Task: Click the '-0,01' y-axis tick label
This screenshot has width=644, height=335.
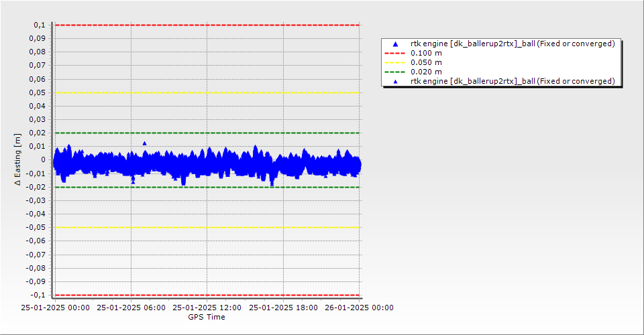Action: point(36,174)
